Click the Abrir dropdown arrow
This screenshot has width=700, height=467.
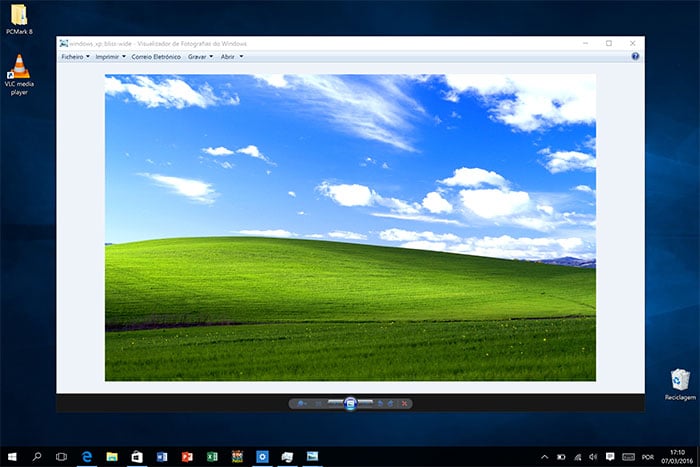[241, 56]
